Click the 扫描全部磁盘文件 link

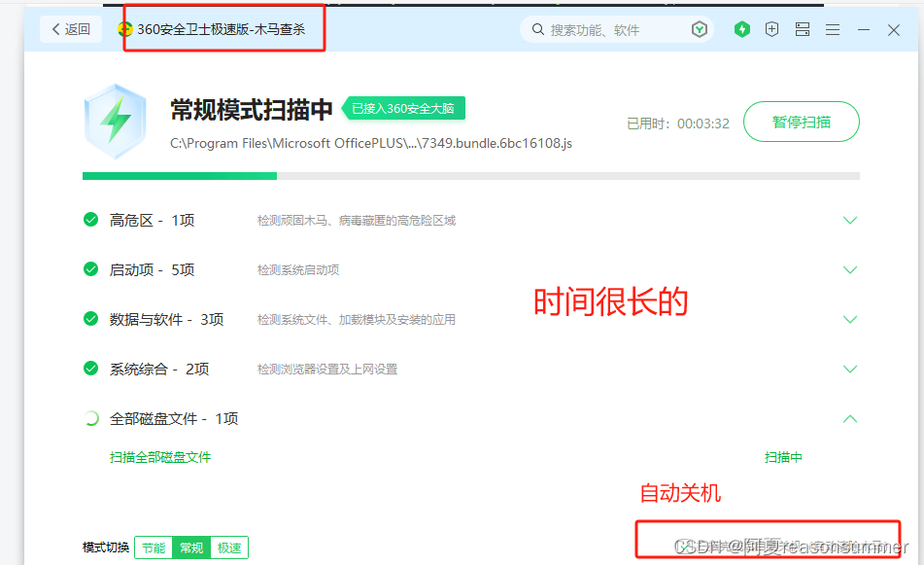pyautogui.click(x=160, y=457)
